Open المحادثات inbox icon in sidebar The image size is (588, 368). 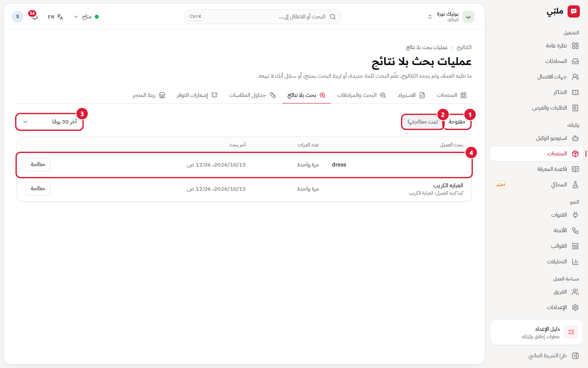pyautogui.click(x=575, y=61)
